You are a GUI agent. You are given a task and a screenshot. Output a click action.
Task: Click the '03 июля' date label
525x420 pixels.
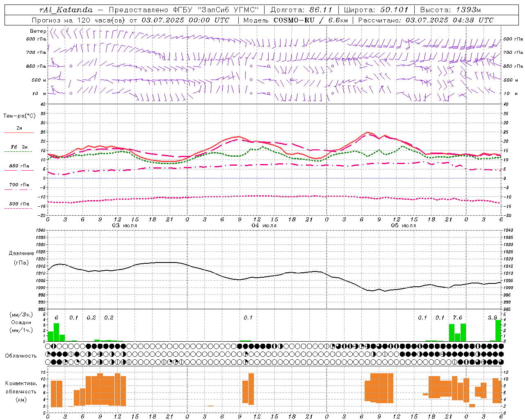pyautogui.click(x=125, y=226)
